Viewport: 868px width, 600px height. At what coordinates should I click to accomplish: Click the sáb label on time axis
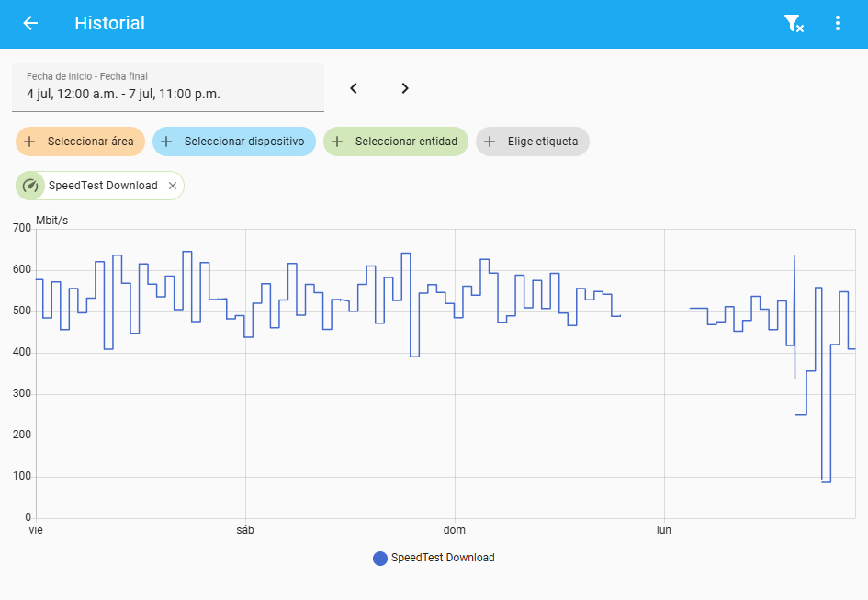[x=245, y=530]
